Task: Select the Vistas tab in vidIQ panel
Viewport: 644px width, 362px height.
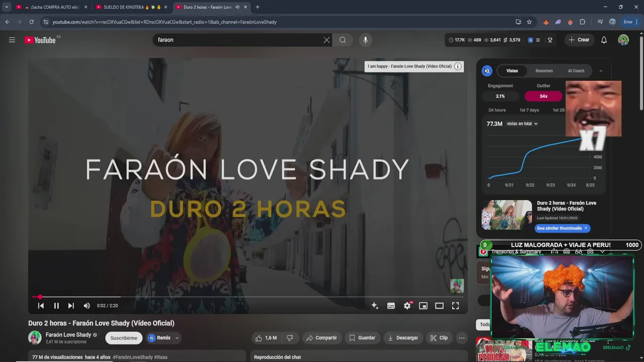Action: 512,71
